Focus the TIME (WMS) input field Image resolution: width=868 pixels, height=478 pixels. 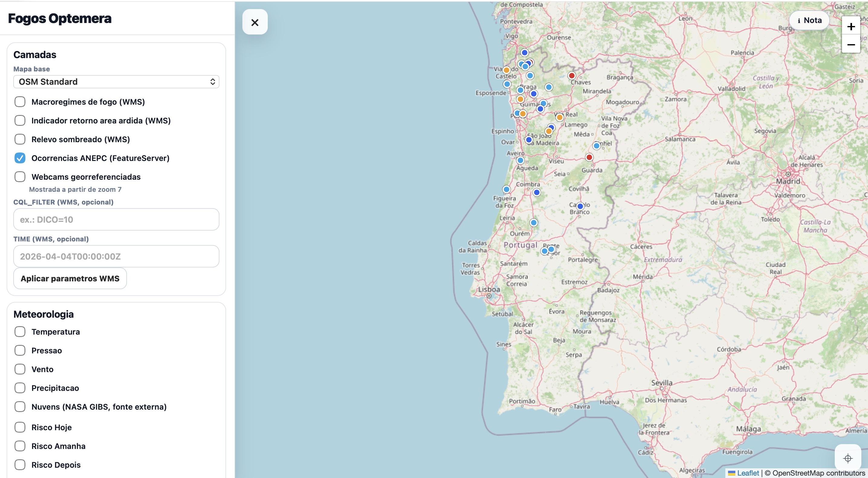[x=116, y=256]
